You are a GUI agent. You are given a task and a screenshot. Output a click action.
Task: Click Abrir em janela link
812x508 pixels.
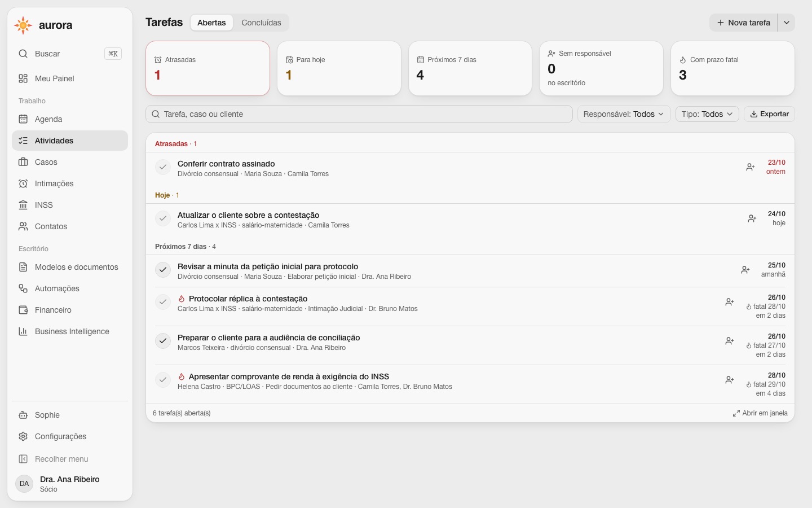[x=760, y=413]
